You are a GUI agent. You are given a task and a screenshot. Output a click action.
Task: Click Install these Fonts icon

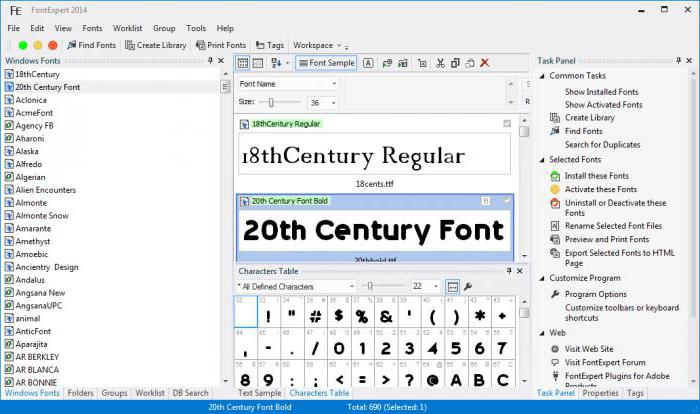pyautogui.click(x=555, y=176)
